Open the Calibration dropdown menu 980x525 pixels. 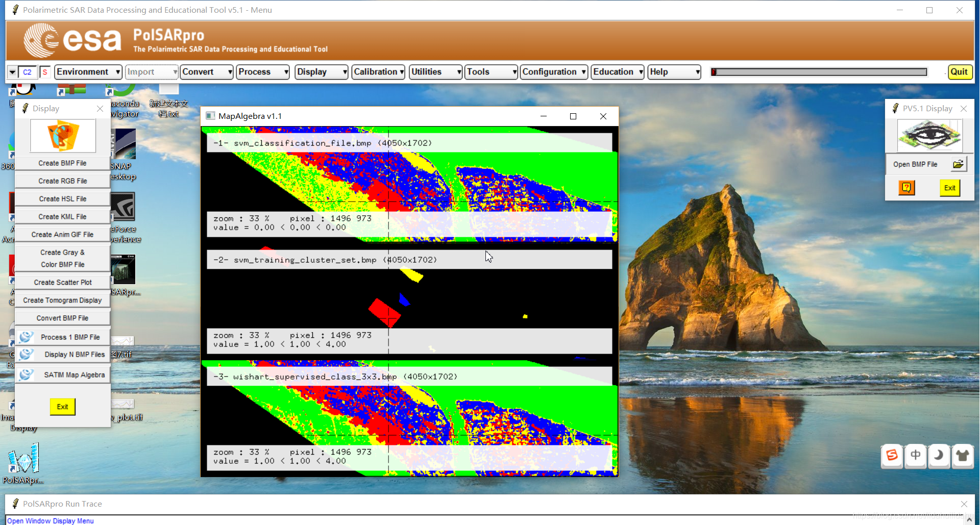(378, 72)
